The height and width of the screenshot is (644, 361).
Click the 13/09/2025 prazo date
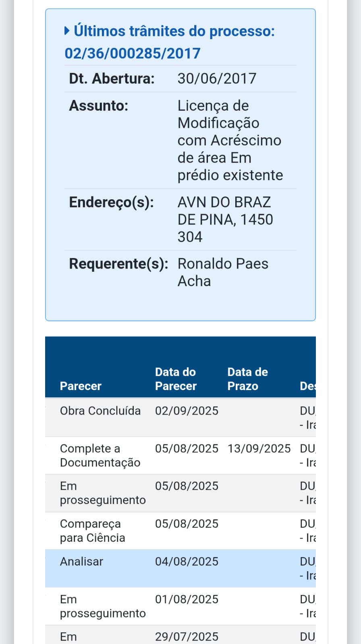[259, 448]
